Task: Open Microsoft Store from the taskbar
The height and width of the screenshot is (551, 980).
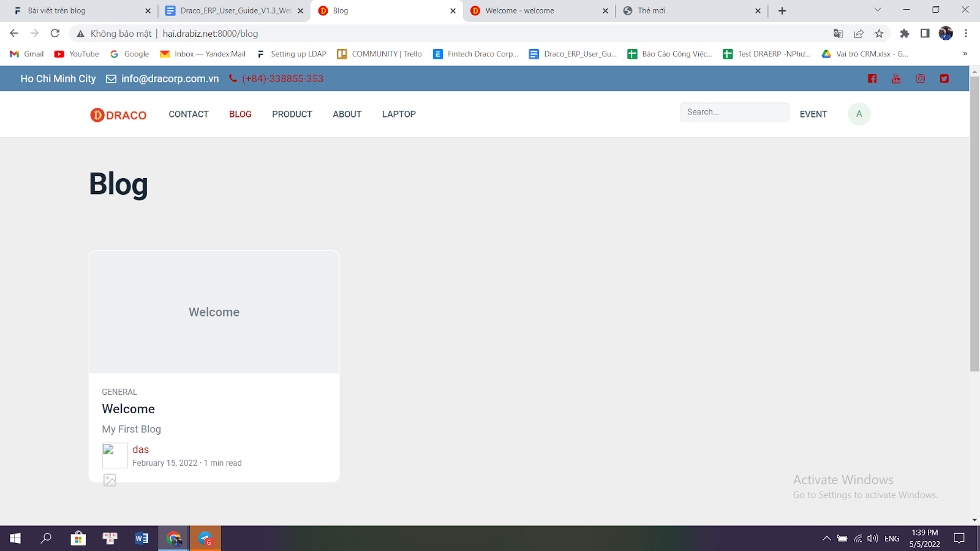Action: click(78, 538)
